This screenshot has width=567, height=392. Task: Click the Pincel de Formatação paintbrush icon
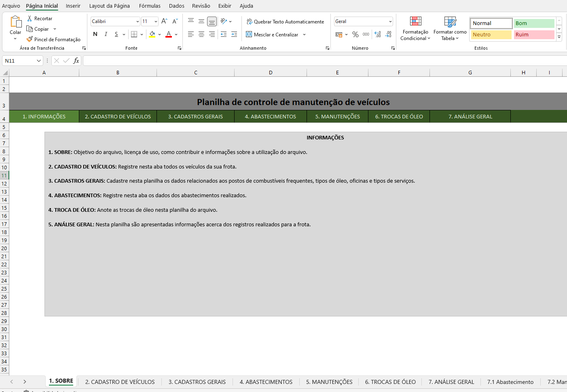click(x=30, y=39)
